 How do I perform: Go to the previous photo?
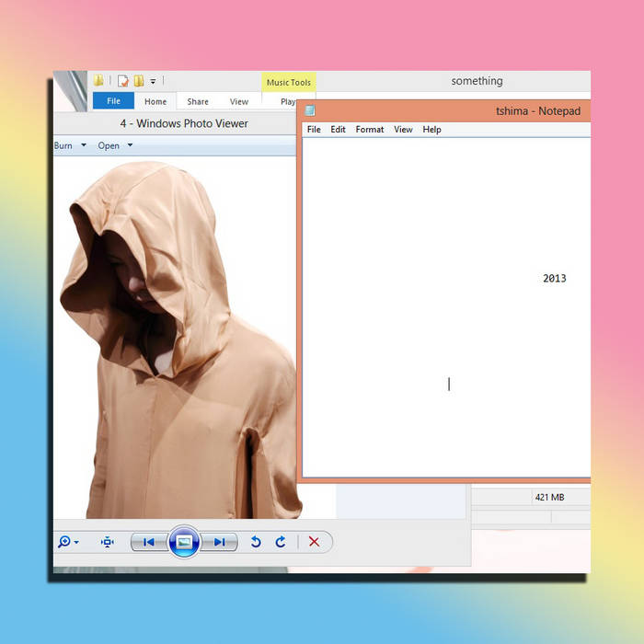tap(148, 542)
